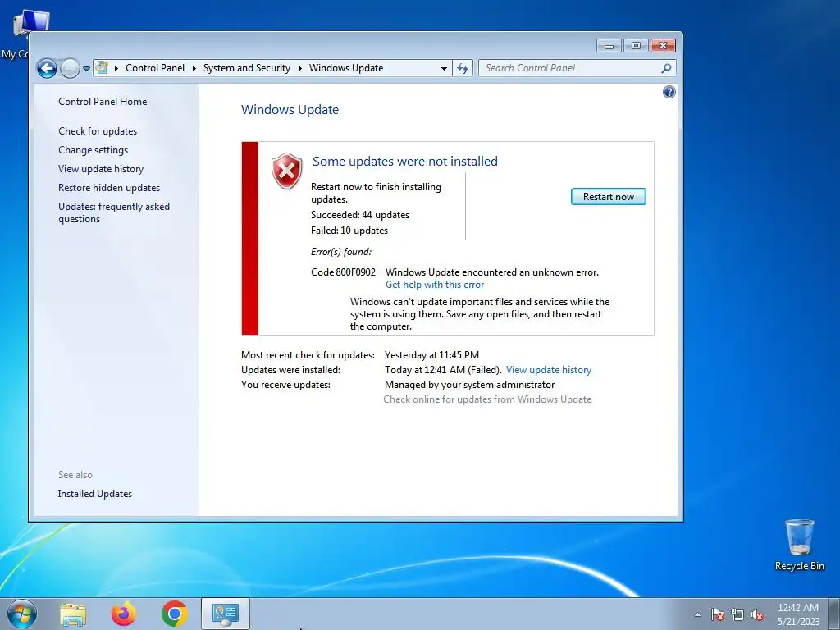This screenshot has height=630, width=840.
Task: Click Some updates were not installed heading
Action: click(405, 162)
